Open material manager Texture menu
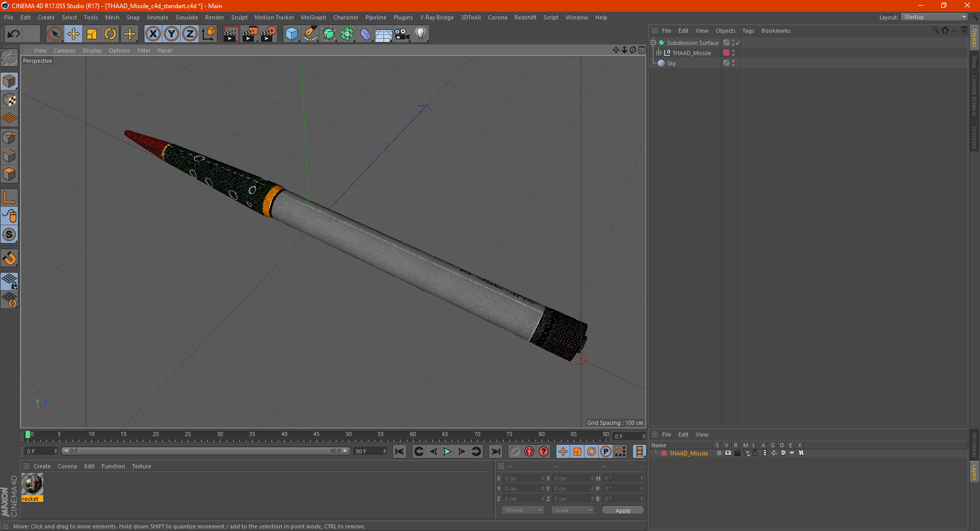Image resolution: width=980 pixels, height=531 pixels. [x=141, y=466]
